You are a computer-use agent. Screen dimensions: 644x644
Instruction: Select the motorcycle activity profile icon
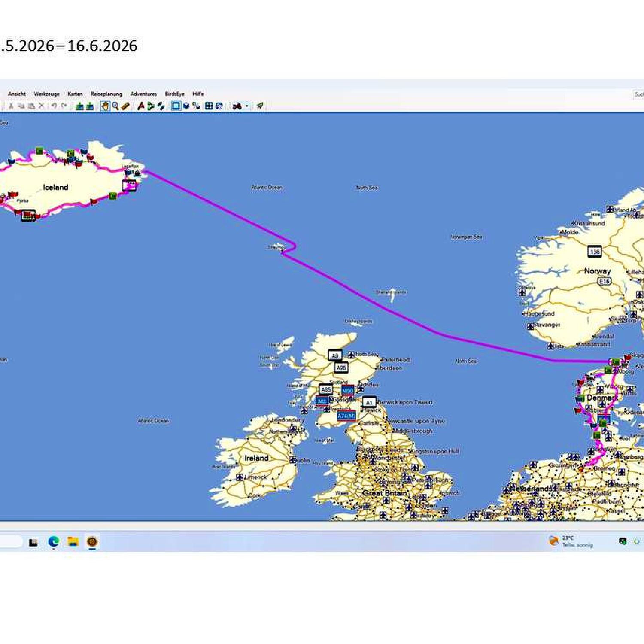[237, 106]
